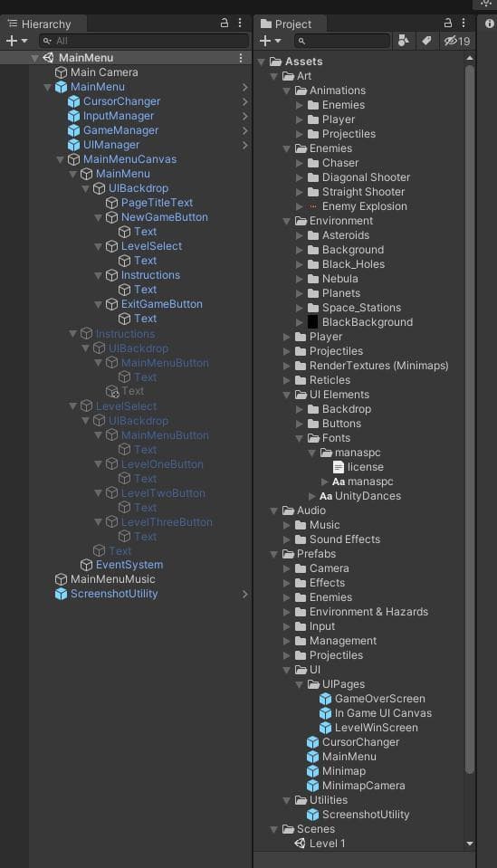Select the Level 1 scene asset icon

coord(300,843)
